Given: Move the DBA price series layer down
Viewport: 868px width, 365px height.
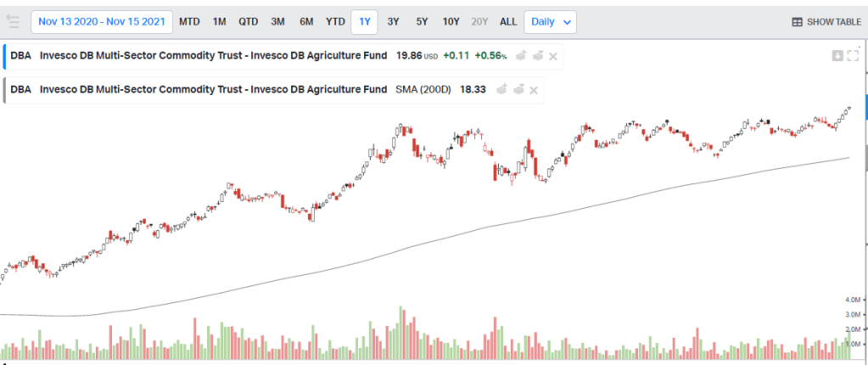Looking at the screenshot, I should pyautogui.click(x=538, y=56).
